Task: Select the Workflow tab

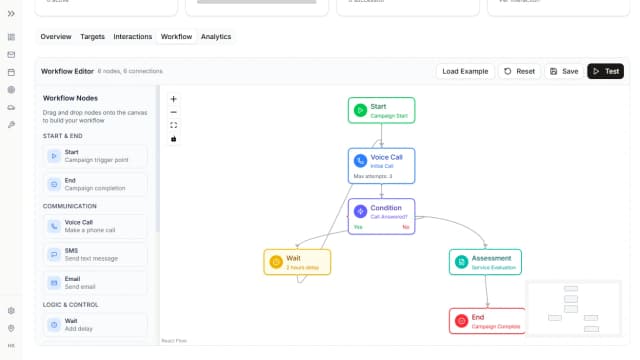Action: point(176,37)
